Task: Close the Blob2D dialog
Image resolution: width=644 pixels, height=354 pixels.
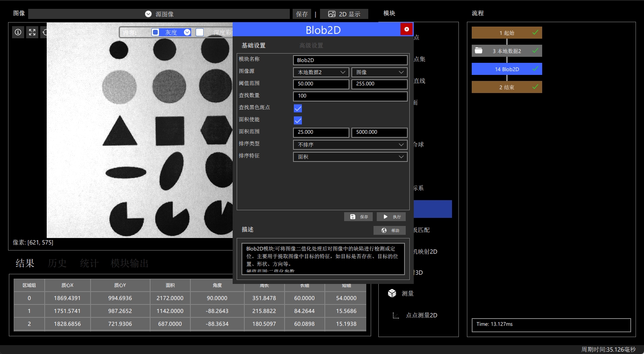Action: pyautogui.click(x=407, y=29)
